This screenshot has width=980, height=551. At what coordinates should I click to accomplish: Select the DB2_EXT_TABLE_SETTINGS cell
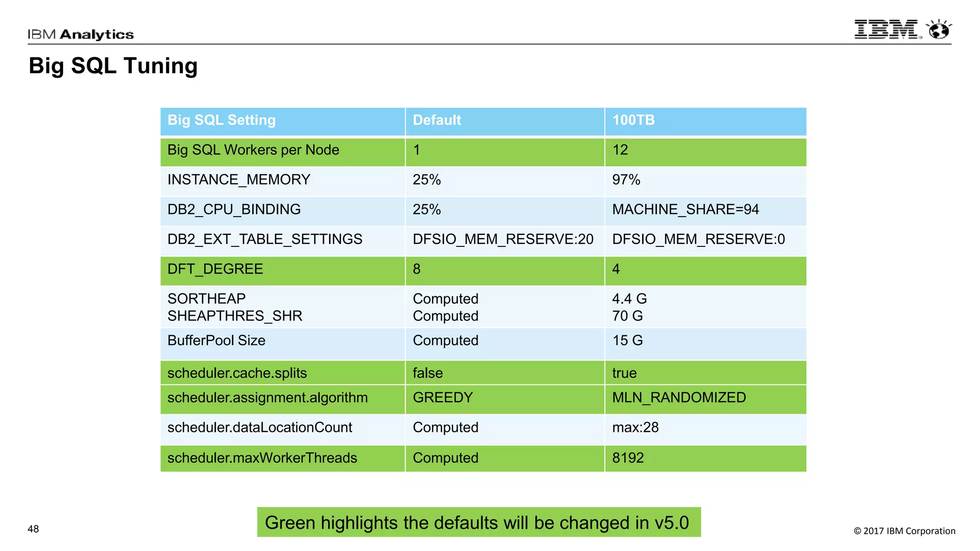[283, 241]
